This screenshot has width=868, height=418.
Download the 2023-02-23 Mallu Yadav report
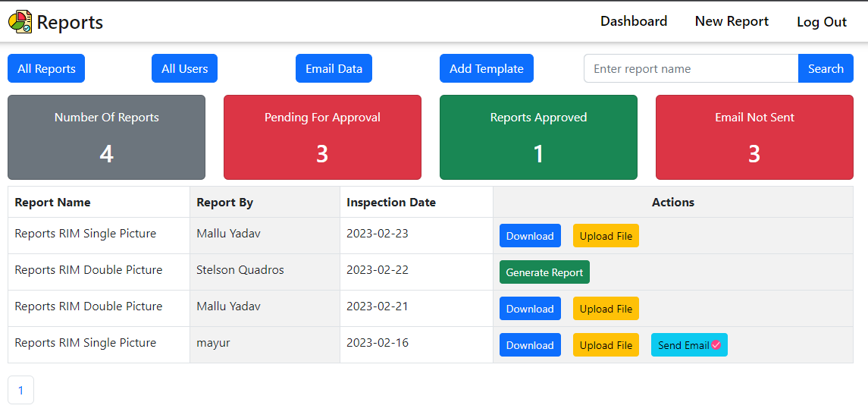tap(530, 236)
